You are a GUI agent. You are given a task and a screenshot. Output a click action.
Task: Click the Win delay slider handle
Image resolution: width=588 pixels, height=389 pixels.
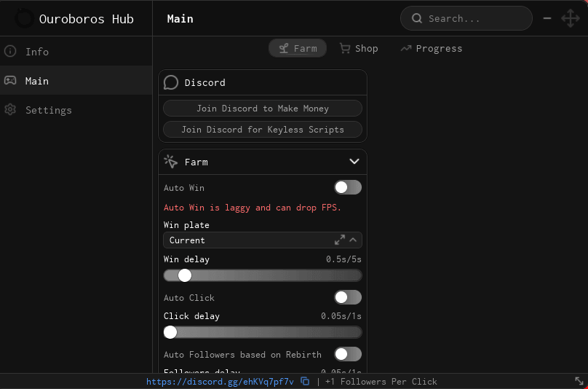pyautogui.click(x=185, y=275)
